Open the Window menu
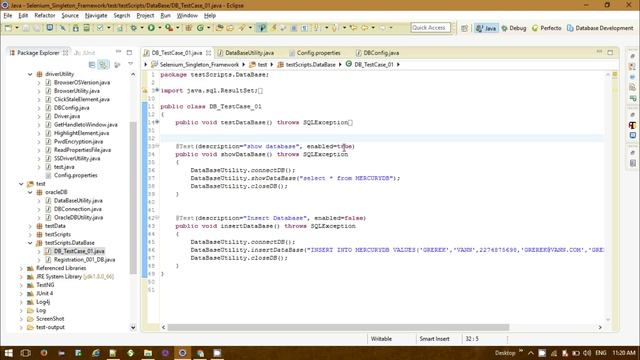 [187, 16]
